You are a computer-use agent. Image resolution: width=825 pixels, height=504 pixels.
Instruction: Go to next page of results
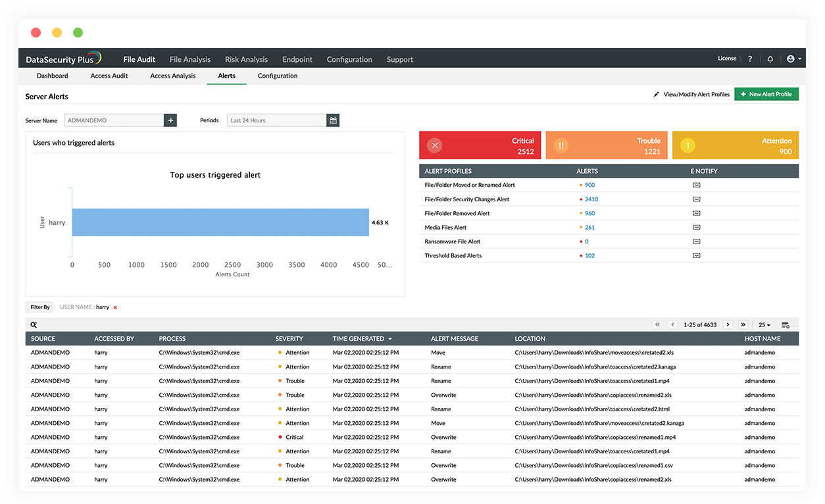(728, 324)
